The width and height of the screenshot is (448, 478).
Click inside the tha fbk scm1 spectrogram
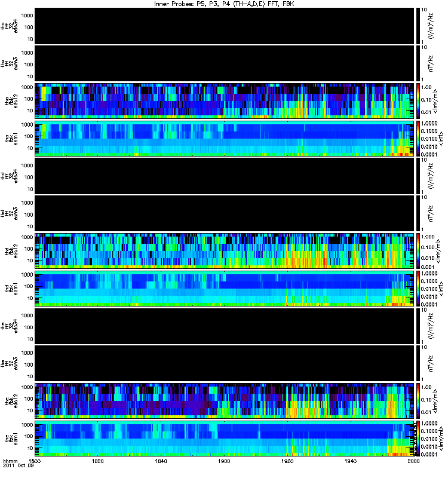(225, 139)
